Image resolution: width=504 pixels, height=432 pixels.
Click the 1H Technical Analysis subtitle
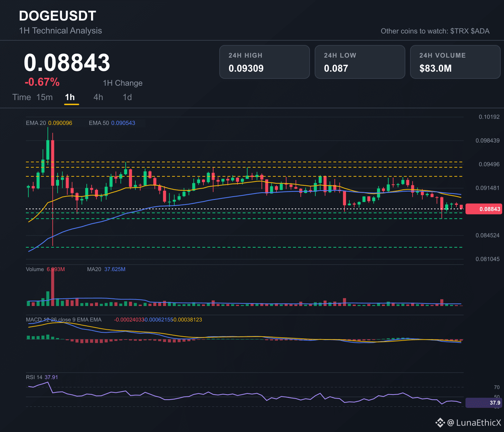60,31
